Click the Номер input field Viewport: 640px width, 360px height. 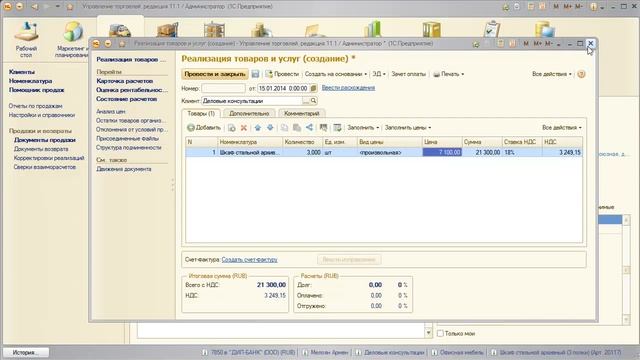tap(223, 88)
